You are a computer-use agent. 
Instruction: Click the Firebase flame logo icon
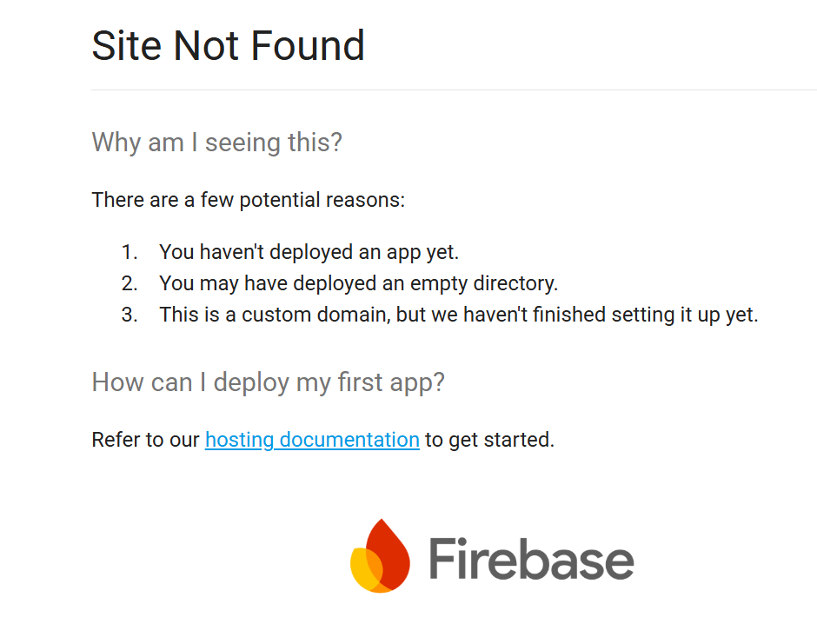tap(381, 555)
